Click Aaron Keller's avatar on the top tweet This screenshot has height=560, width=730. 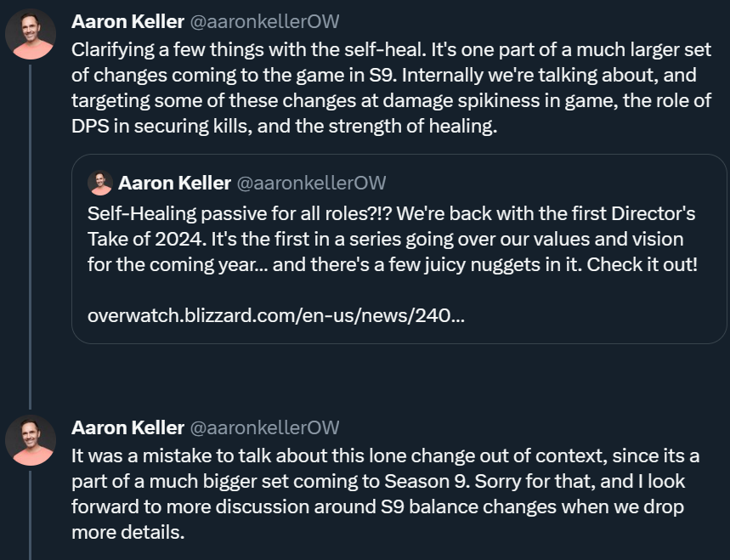(x=31, y=34)
